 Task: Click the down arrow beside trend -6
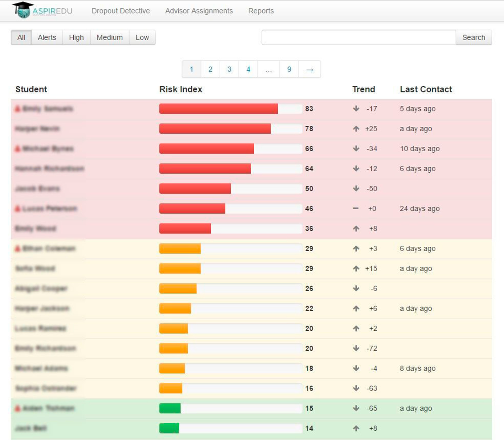[356, 288]
